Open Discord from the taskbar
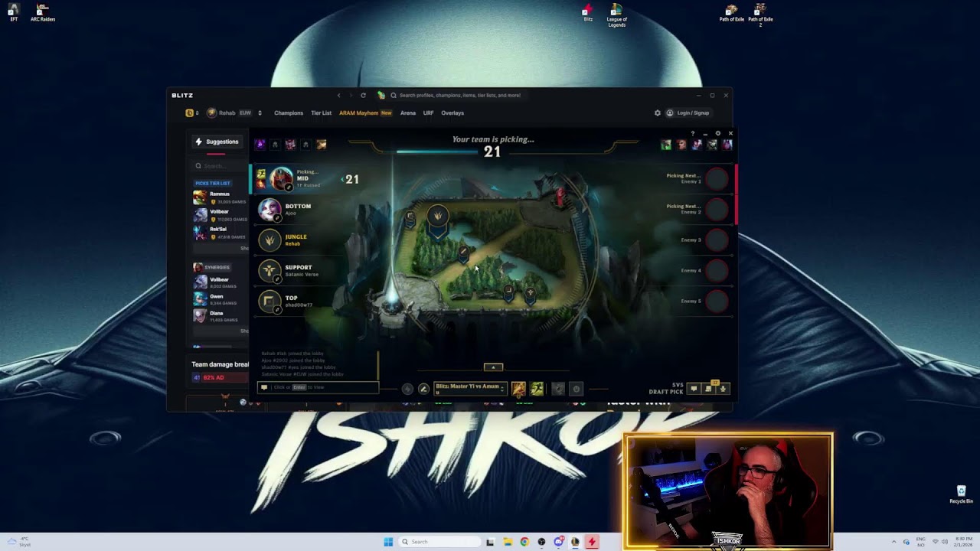The height and width of the screenshot is (551, 980). 559,542
